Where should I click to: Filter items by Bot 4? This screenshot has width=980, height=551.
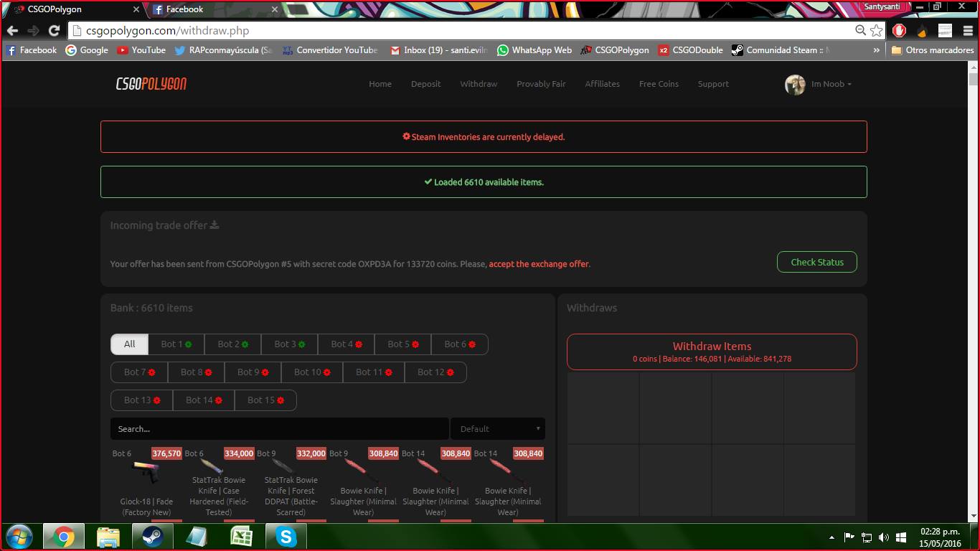point(347,344)
